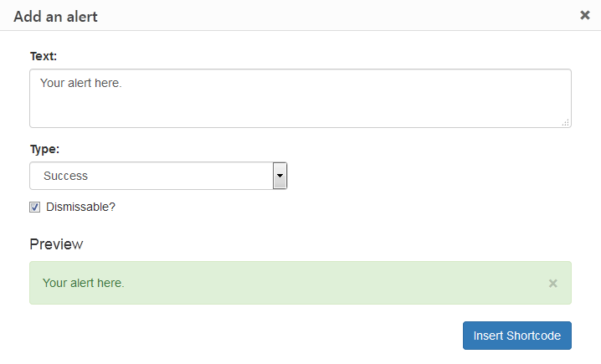Click the "Type:" field label
601x364 pixels.
44,149
